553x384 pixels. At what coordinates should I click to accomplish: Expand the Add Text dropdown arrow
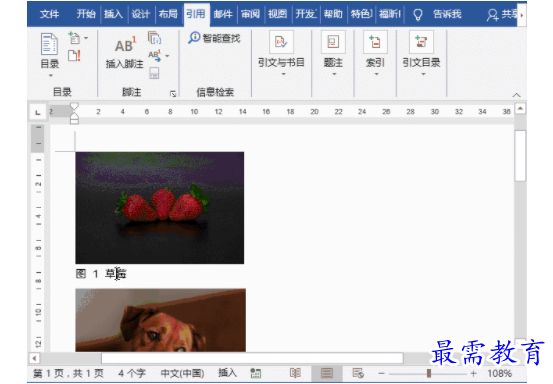pyautogui.click(x=86, y=38)
